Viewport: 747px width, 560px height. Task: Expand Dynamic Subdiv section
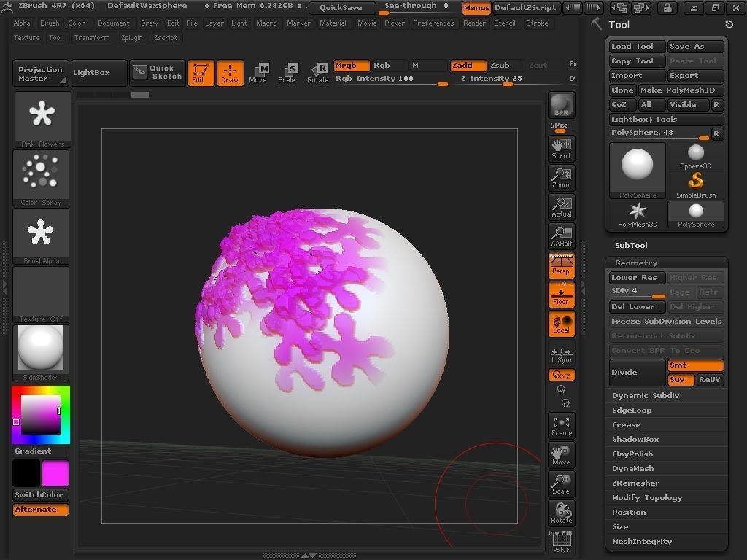point(646,395)
